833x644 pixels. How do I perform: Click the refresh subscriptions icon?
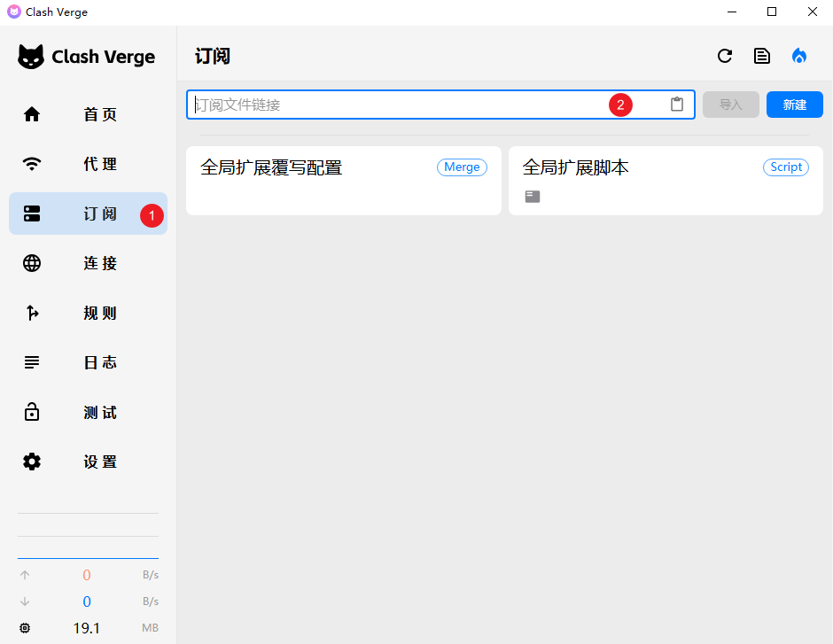pyautogui.click(x=725, y=56)
